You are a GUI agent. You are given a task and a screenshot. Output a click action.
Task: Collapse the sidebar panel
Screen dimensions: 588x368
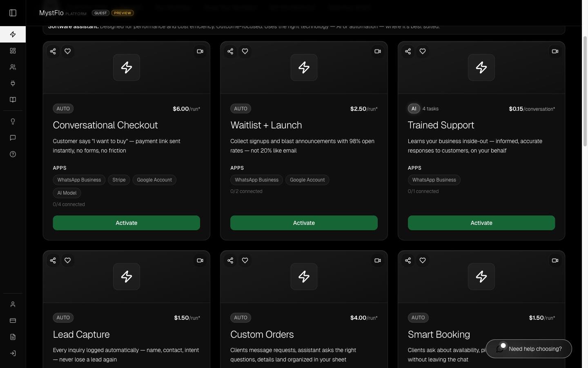13,13
